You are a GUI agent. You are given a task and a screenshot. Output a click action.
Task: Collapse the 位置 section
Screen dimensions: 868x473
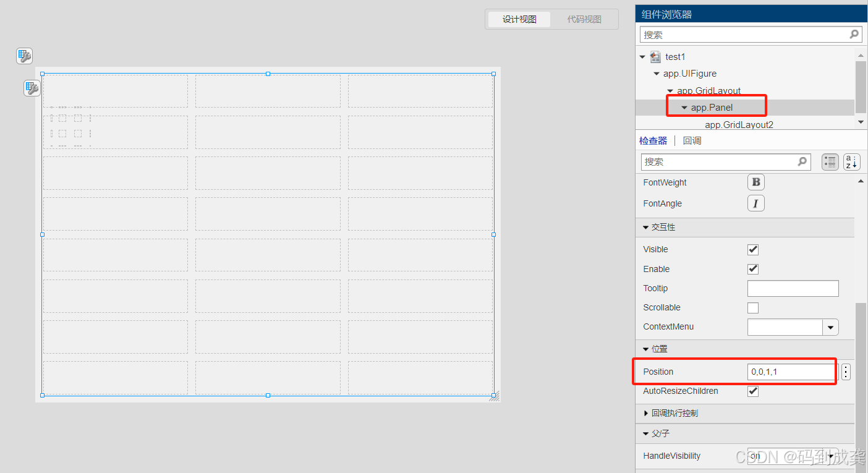click(x=646, y=349)
